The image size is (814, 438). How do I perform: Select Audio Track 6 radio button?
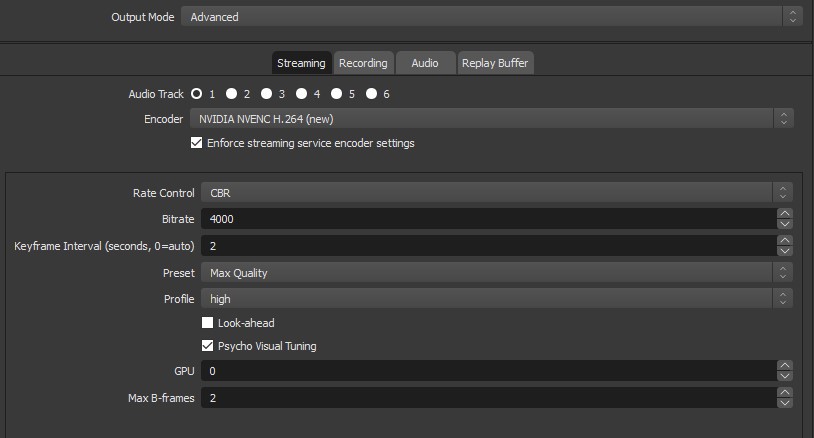pos(371,93)
